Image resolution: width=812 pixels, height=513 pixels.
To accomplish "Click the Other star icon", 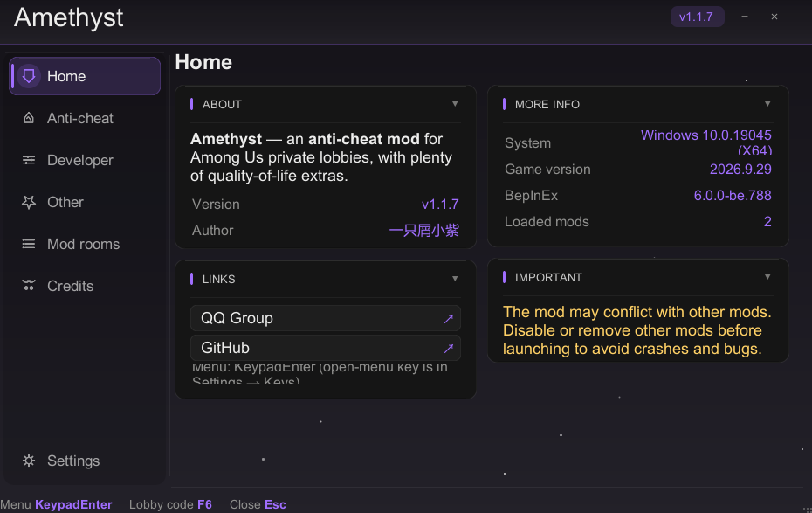I will pyautogui.click(x=29, y=202).
